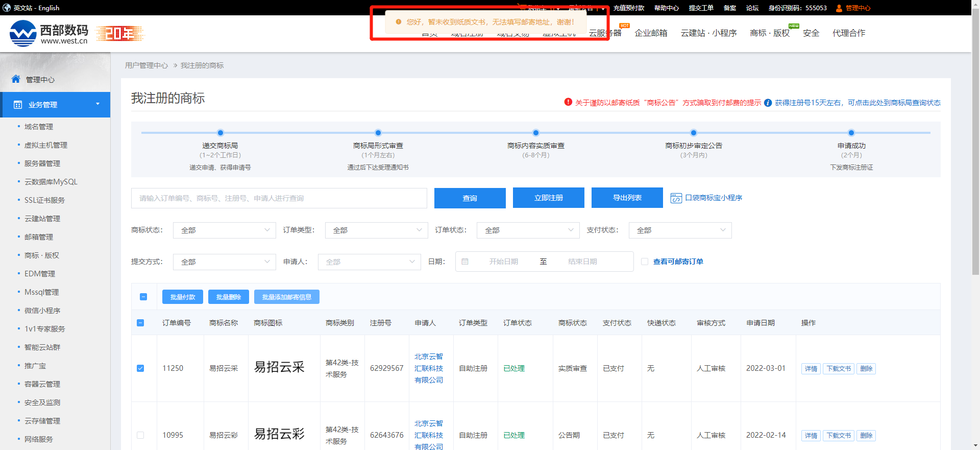
Task: Enable the 查看可邮寄订单 checkbox
Action: pyautogui.click(x=645, y=262)
